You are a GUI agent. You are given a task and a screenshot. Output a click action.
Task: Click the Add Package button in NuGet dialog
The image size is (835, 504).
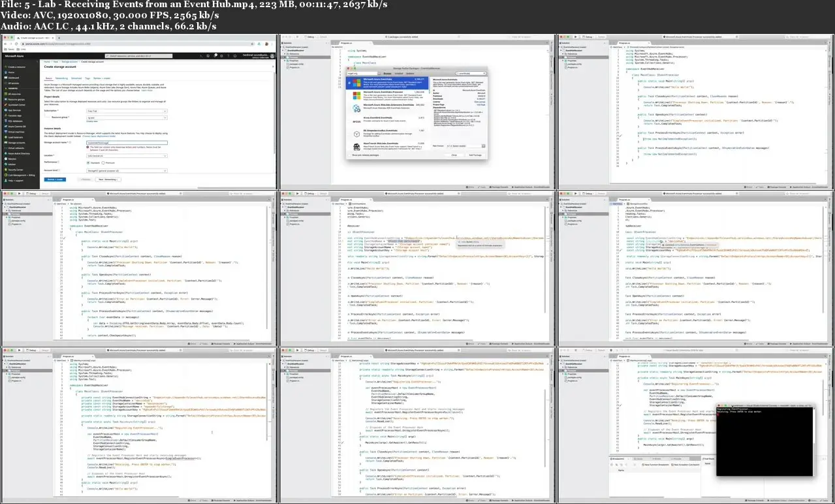[x=475, y=155]
